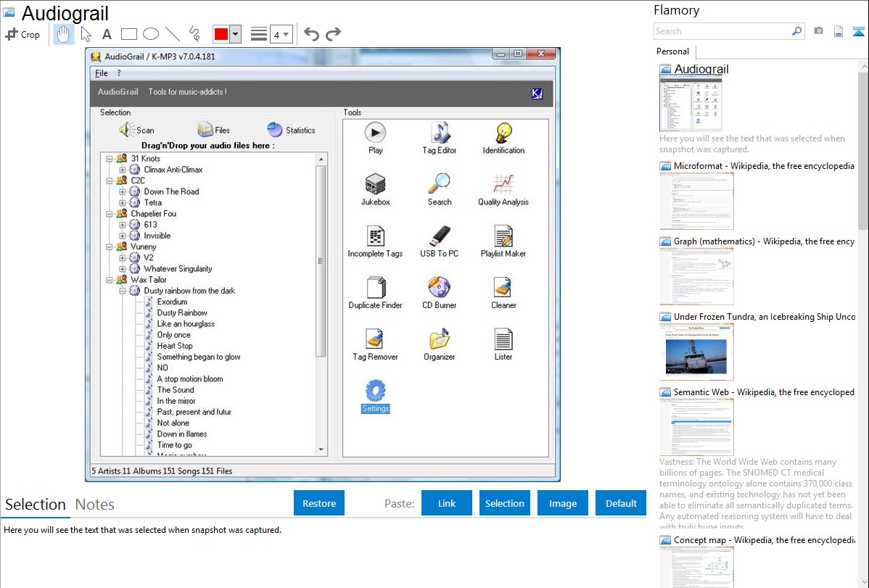Viewport: 869px width, 588px height.
Task: Select the ellipse drawing tool
Action: (151, 34)
